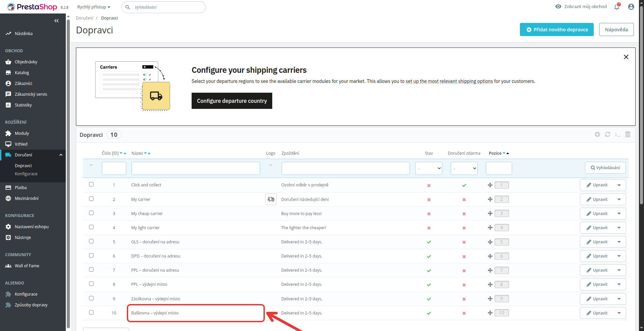Screen dimensions: 644x331
Task: Select checkbox for Click and collect row
Action: 91,184
